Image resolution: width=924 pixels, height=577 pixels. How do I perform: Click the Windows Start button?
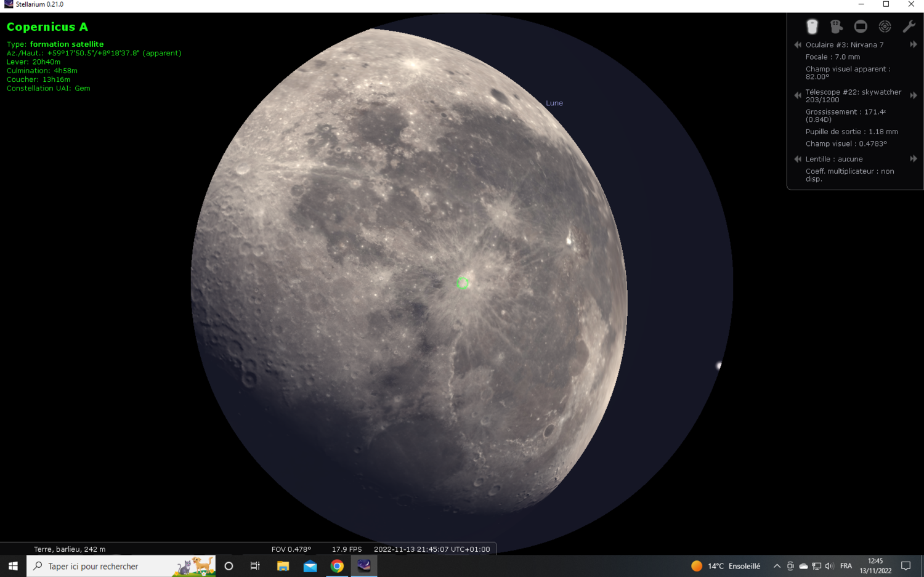(x=12, y=565)
